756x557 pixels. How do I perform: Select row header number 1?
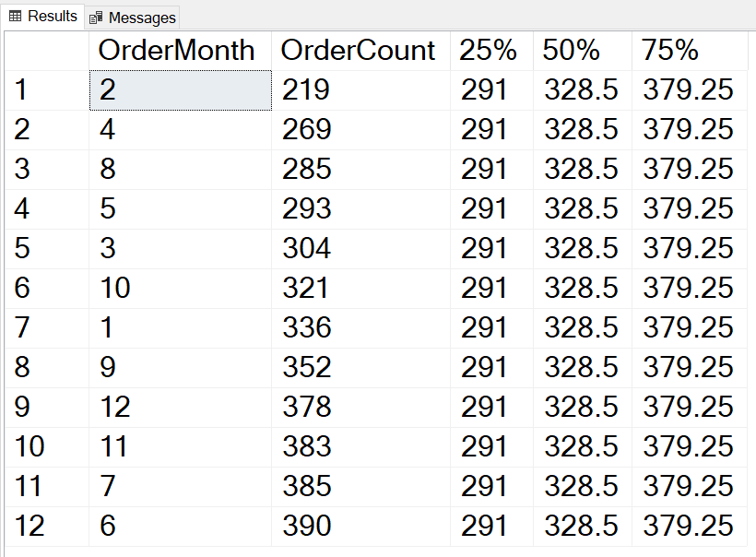click(44, 89)
